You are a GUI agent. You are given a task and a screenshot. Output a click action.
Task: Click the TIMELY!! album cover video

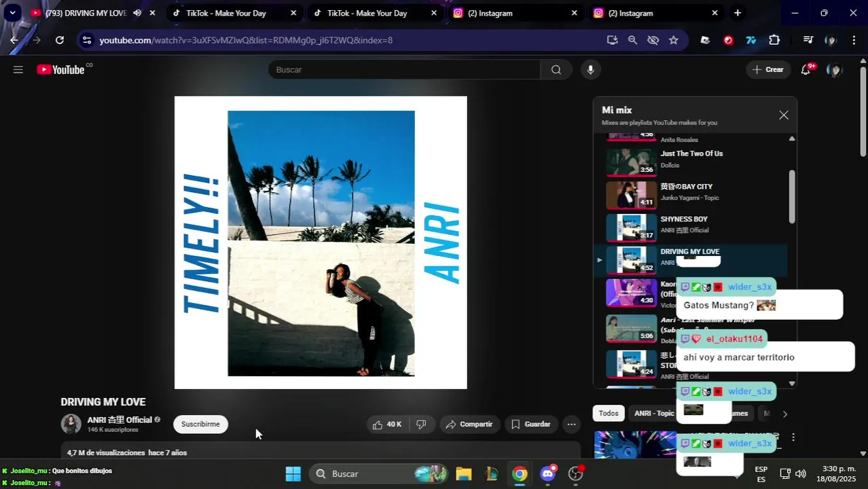pyautogui.click(x=321, y=242)
